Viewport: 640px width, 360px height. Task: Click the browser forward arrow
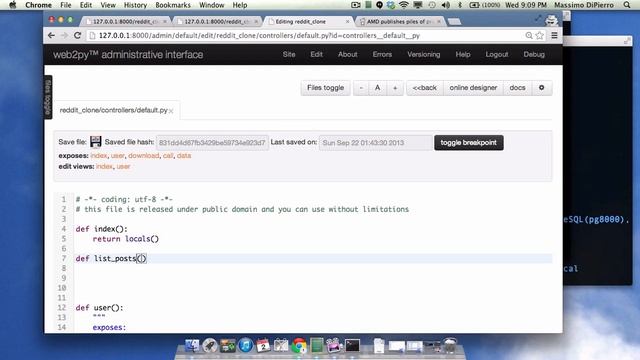(64, 36)
